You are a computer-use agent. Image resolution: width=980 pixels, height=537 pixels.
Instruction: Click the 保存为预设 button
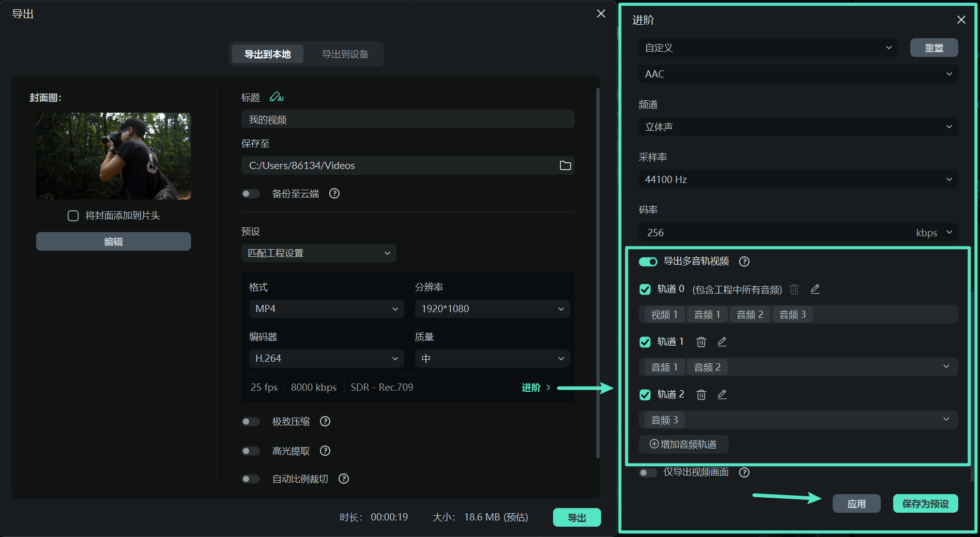click(925, 503)
